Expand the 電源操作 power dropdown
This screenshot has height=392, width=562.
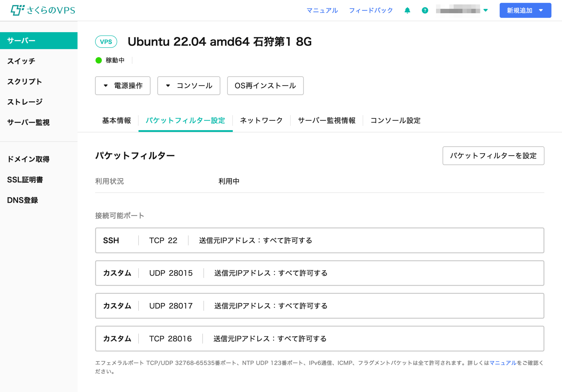[123, 86]
